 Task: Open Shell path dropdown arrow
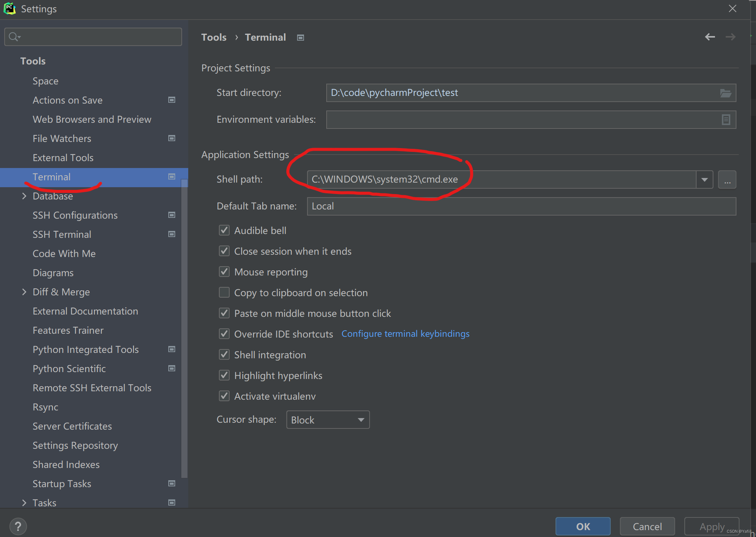[704, 180]
